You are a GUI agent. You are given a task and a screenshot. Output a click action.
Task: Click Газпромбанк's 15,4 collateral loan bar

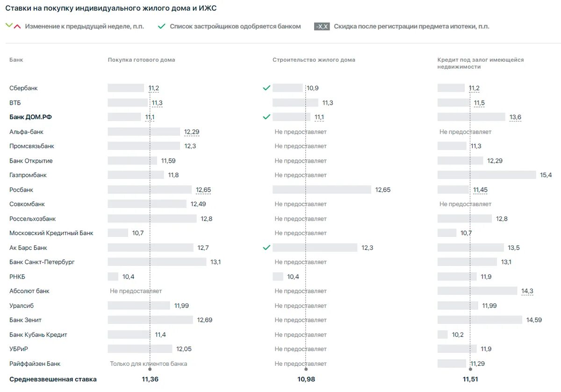point(486,175)
